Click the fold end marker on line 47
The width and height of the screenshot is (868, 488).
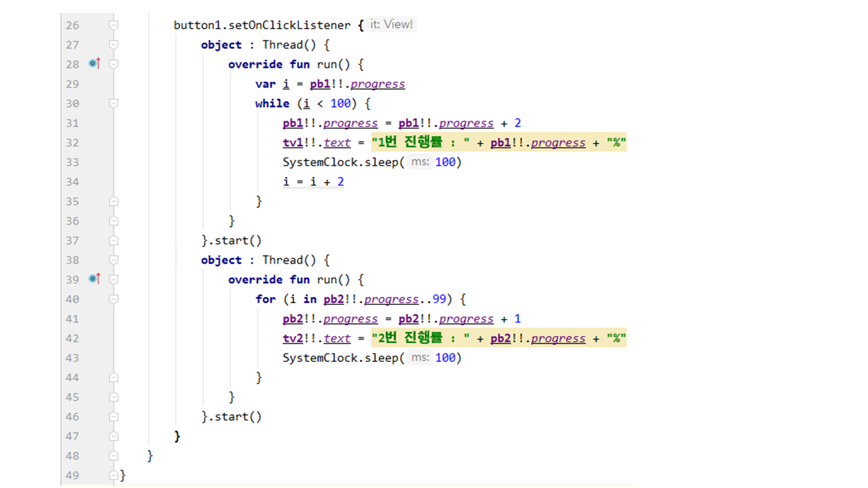pos(114,436)
